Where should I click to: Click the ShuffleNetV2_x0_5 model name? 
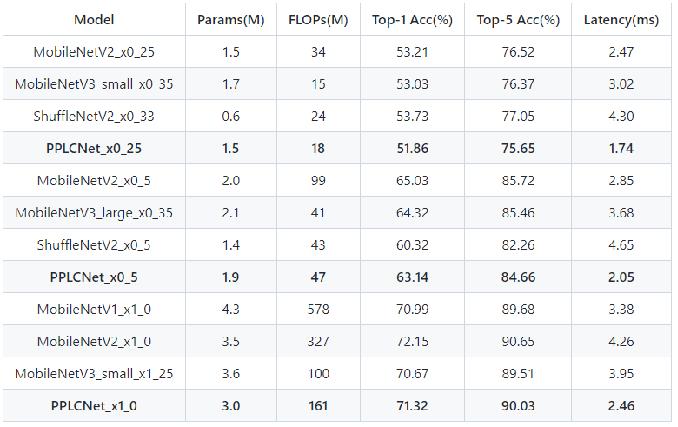tap(94, 245)
